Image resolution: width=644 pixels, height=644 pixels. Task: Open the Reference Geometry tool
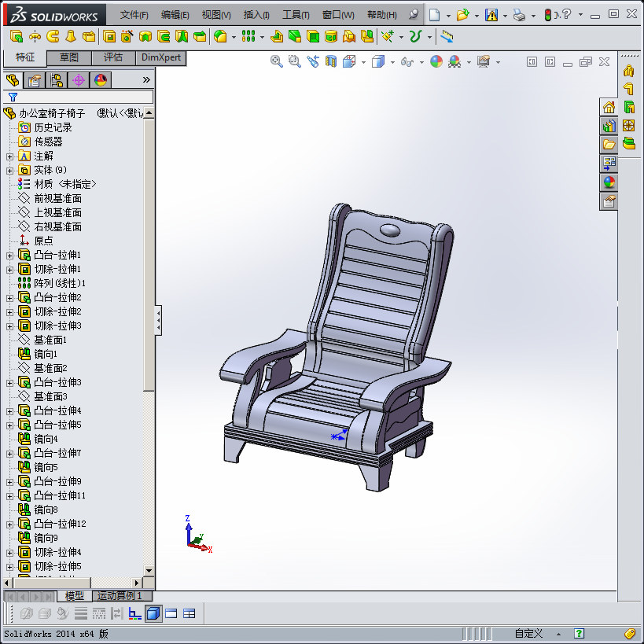(388, 36)
